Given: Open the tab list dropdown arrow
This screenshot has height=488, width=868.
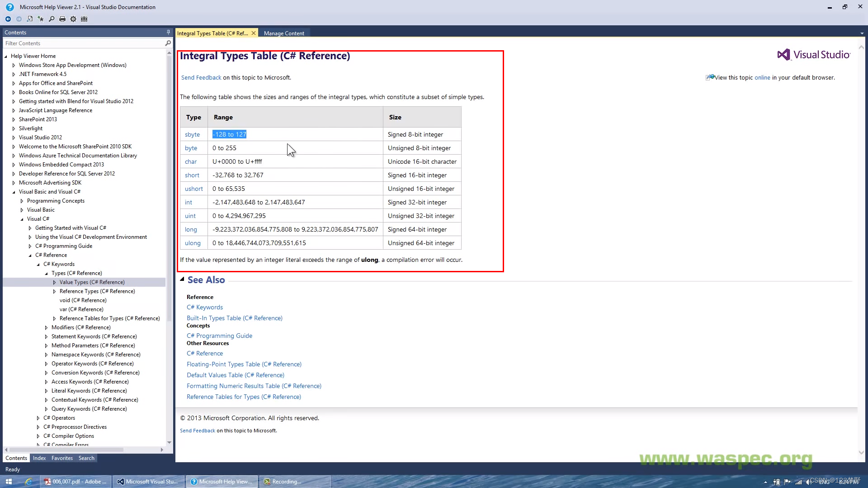Looking at the screenshot, I should [862, 33].
